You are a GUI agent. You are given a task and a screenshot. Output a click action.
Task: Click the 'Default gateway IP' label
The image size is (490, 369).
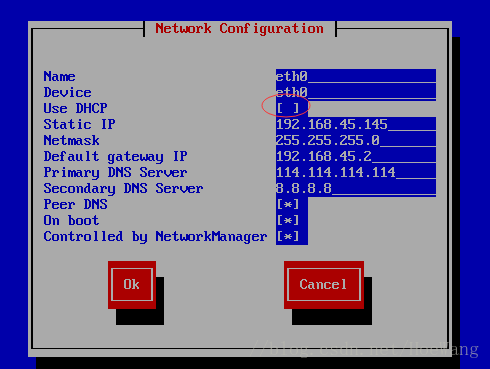tap(115, 156)
